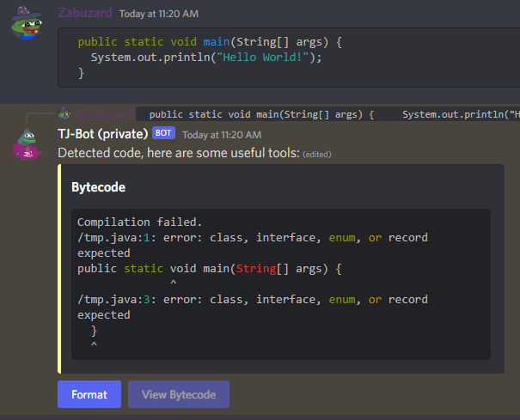Click the TJ-Bot (private) username

coord(103,134)
